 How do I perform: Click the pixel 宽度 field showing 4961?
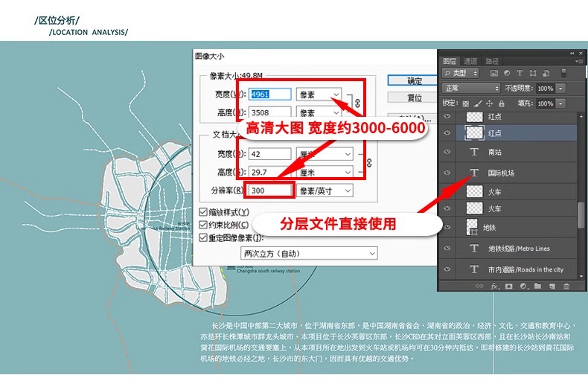pyautogui.click(x=269, y=94)
